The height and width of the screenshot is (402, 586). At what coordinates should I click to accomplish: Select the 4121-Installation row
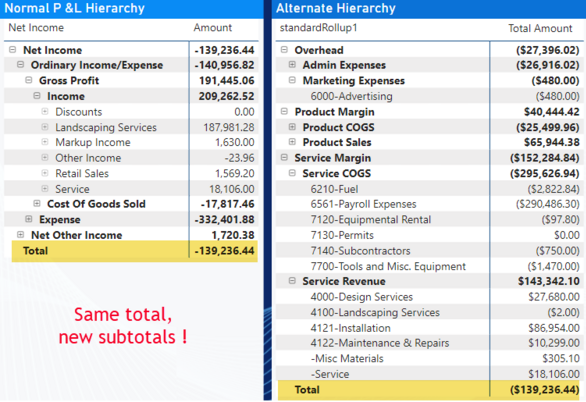pyautogui.click(x=430, y=328)
